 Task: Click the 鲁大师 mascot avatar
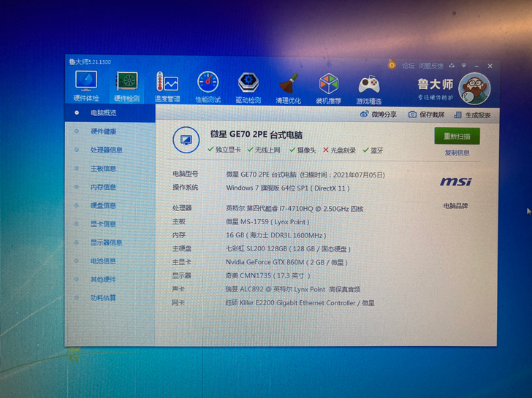(474, 89)
